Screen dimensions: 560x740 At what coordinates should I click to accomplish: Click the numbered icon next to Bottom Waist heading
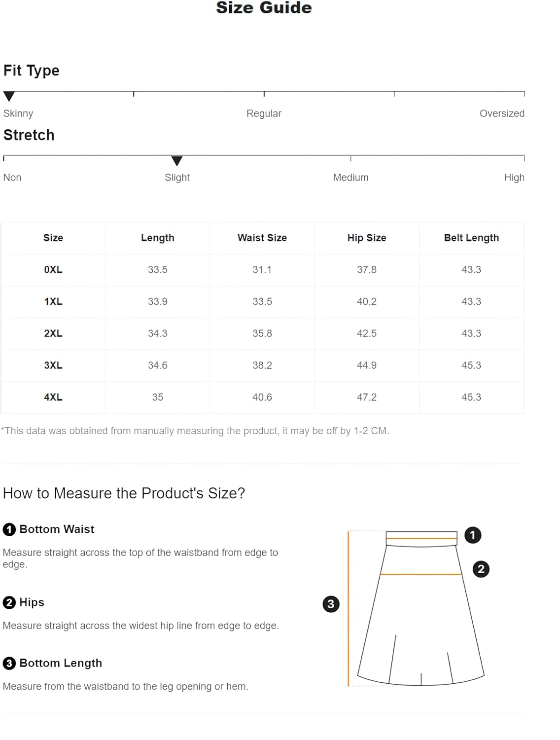tap(9, 530)
